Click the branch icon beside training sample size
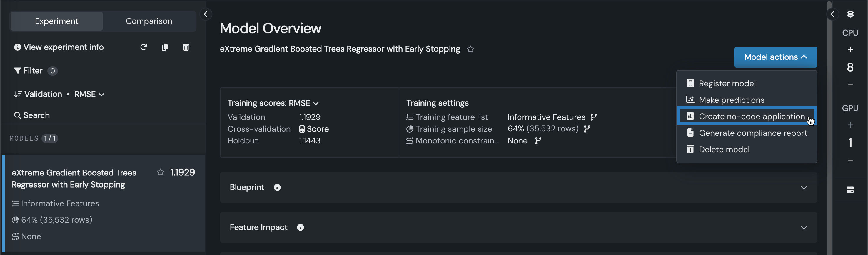 [587, 129]
